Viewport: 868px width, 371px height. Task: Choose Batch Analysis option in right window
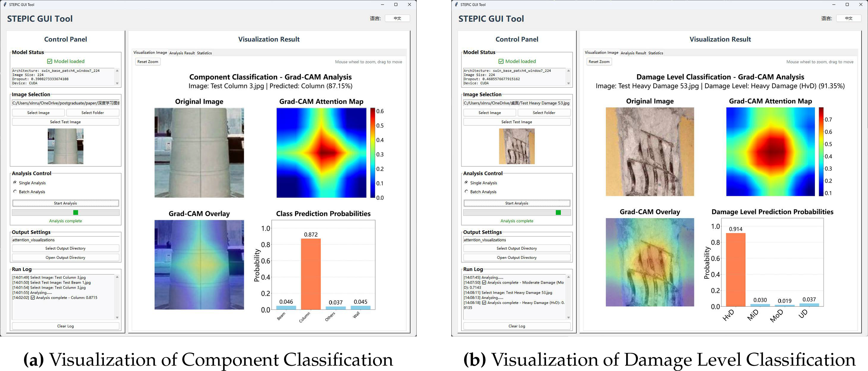pos(466,191)
